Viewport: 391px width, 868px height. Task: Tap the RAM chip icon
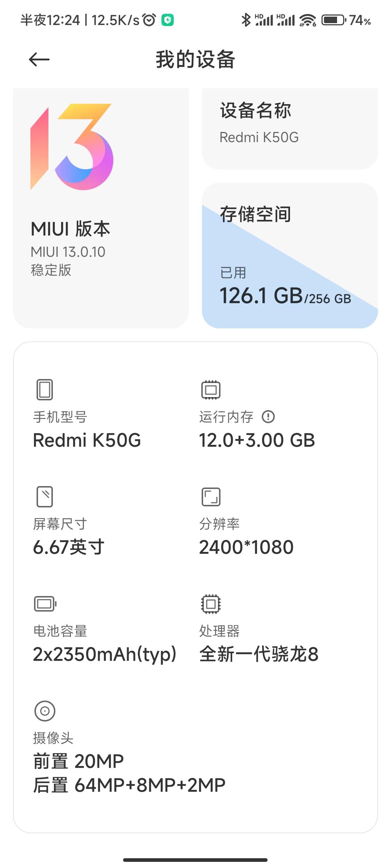pos(211,390)
